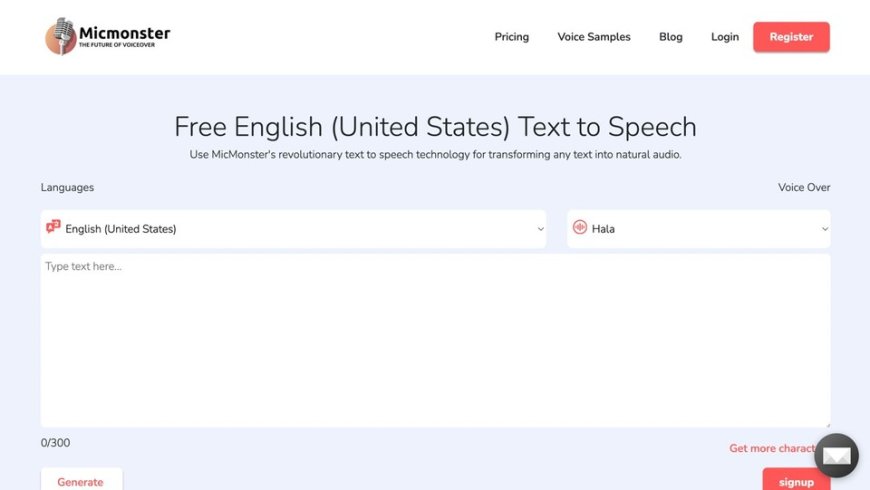Expand the Hala voice over dropdown
The image size is (870, 490).
coord(699,229)
